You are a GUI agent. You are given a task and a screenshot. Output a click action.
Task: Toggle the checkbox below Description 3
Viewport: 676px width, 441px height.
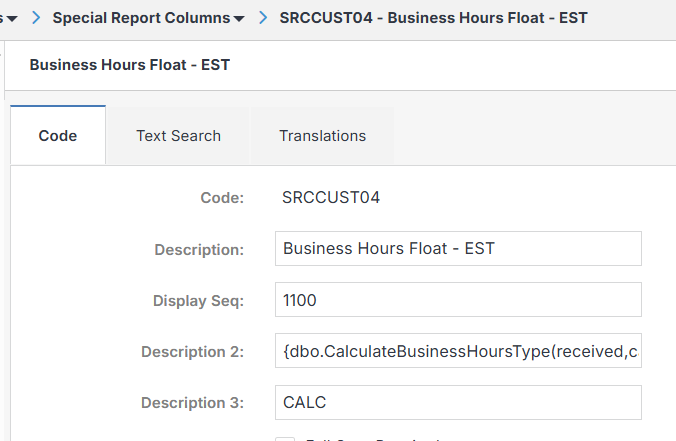[285, 438]
